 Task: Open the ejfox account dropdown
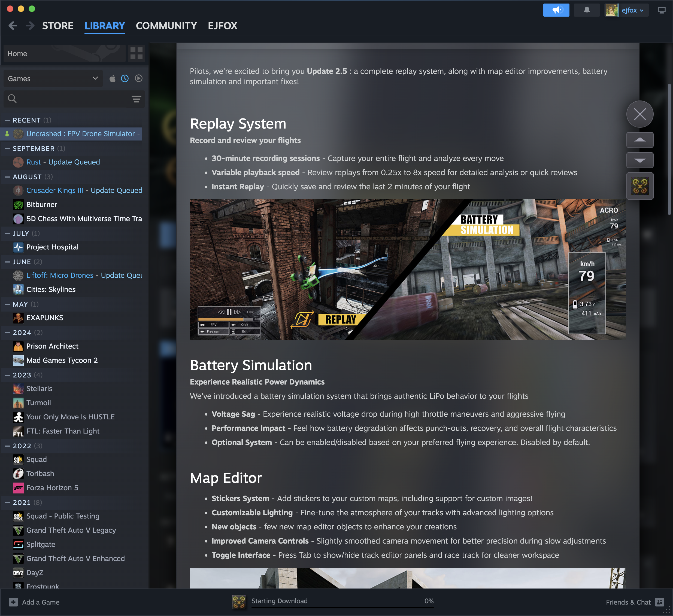[x=631, y=10]
